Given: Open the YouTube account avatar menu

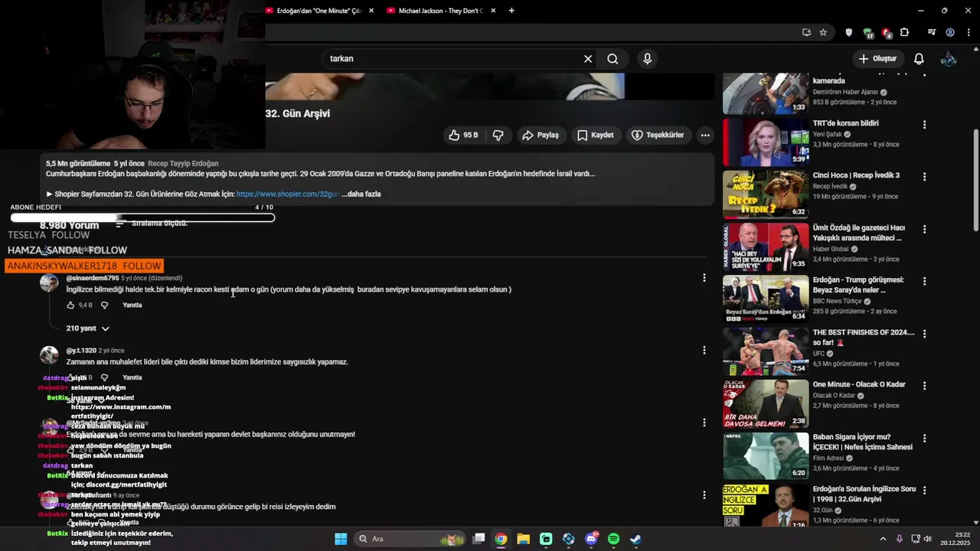Looking at the screenshot, I should 949,58.
